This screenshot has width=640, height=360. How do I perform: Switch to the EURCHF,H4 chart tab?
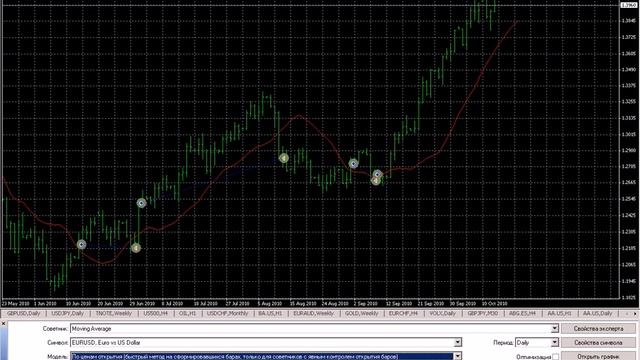pos(403,313)
